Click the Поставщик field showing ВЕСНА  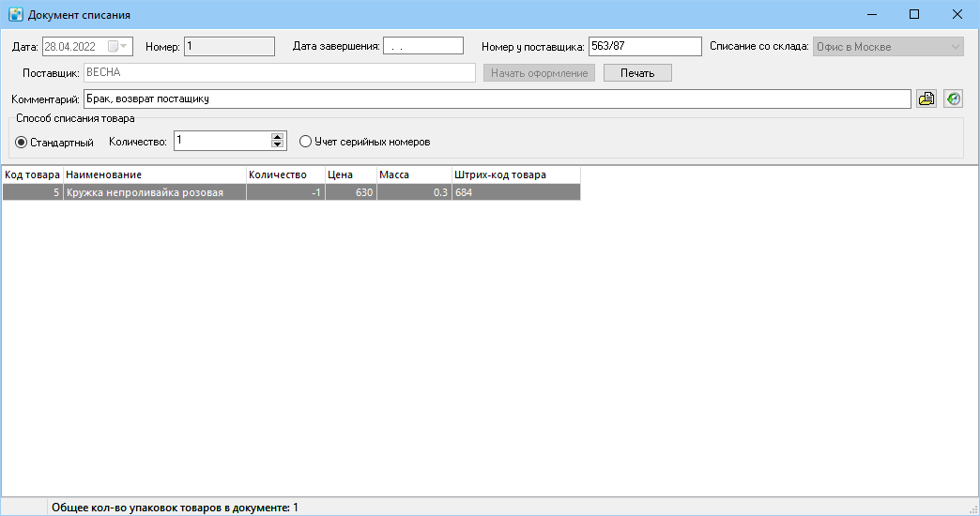pyautogui.click(x=280, y=72)
